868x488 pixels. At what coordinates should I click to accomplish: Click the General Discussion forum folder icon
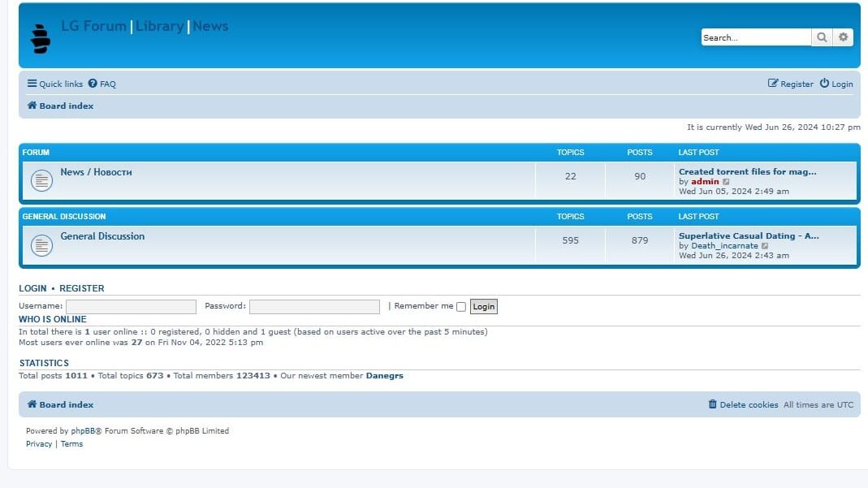coord(41,245)
